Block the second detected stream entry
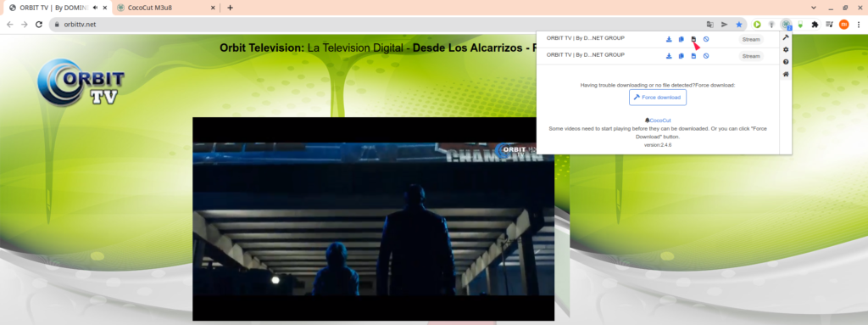The width and height of the screenshot is (868, 325). pos(706,56)
